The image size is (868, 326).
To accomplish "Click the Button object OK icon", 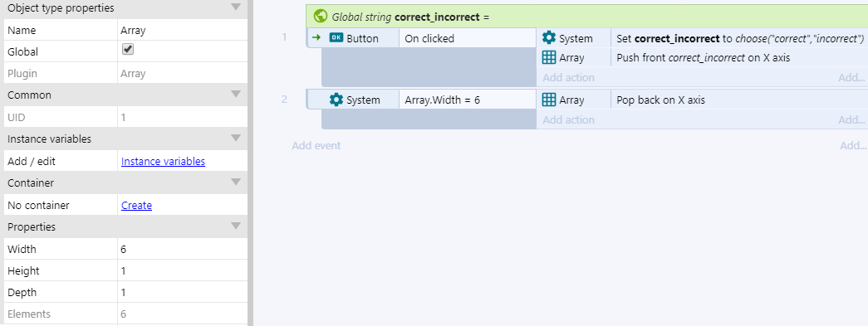I will (x=336, y=37).
